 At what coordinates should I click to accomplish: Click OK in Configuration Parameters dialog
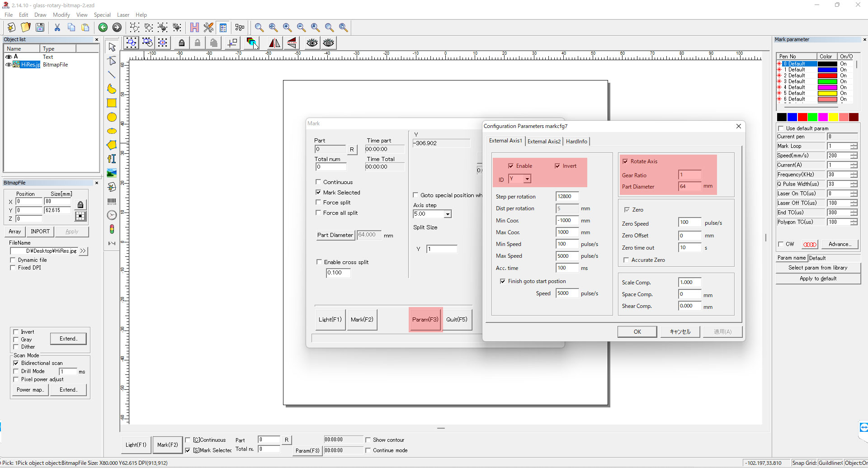tap(637, 331)
